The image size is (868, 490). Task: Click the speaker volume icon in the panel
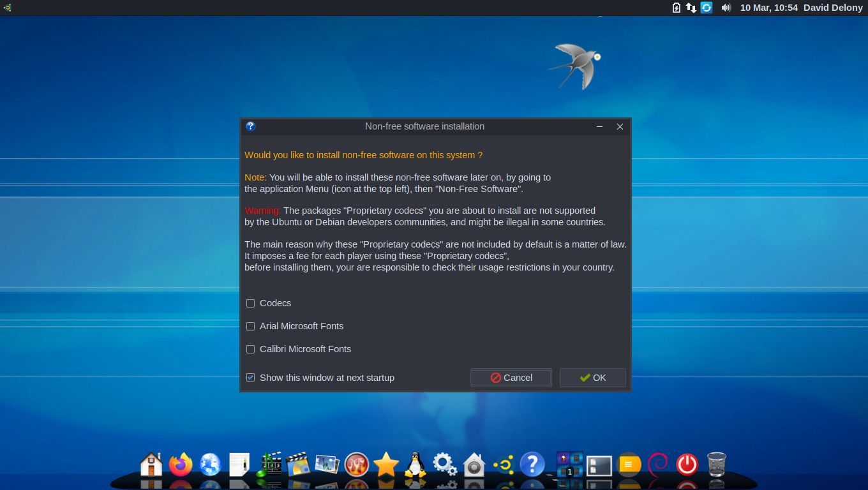click(x=727, y=8)
